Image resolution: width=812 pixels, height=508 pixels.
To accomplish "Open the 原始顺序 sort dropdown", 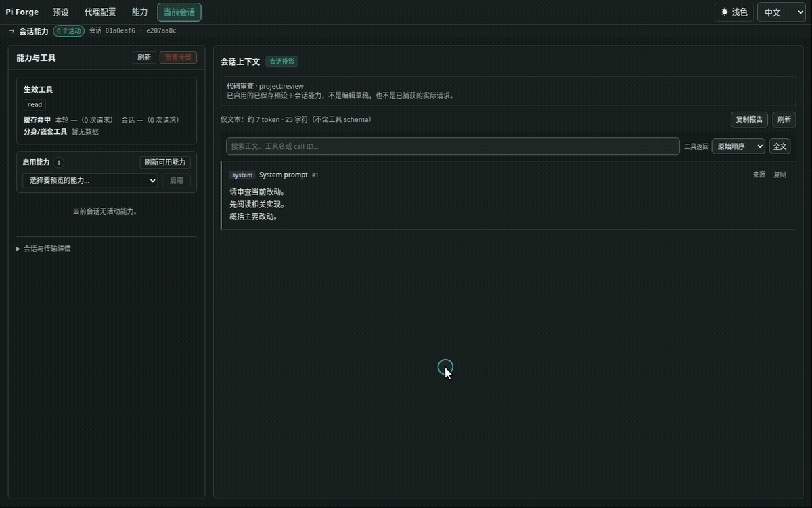I will click(x=738, y=146).
